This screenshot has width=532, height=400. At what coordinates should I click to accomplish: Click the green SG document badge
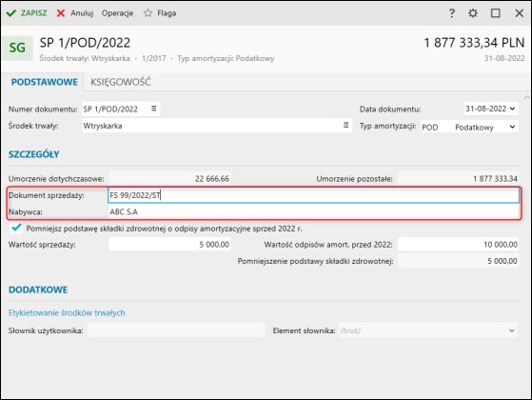tap(17, 48)
